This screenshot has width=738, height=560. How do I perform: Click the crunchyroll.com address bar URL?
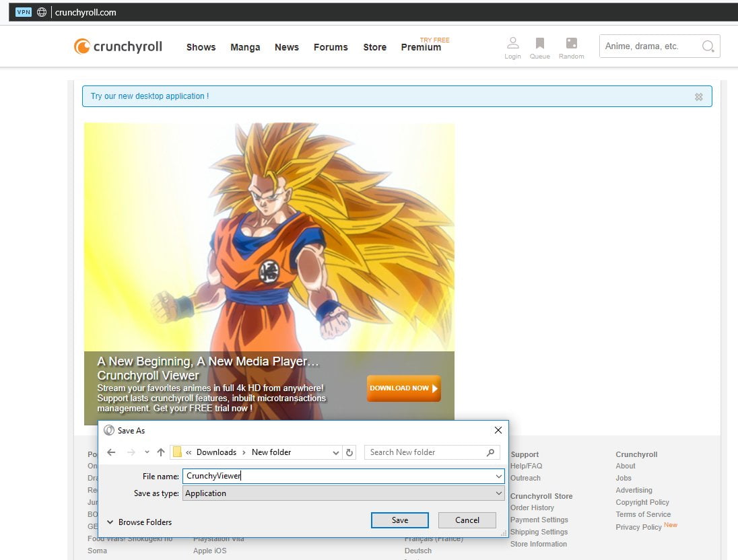click(86, 12)
